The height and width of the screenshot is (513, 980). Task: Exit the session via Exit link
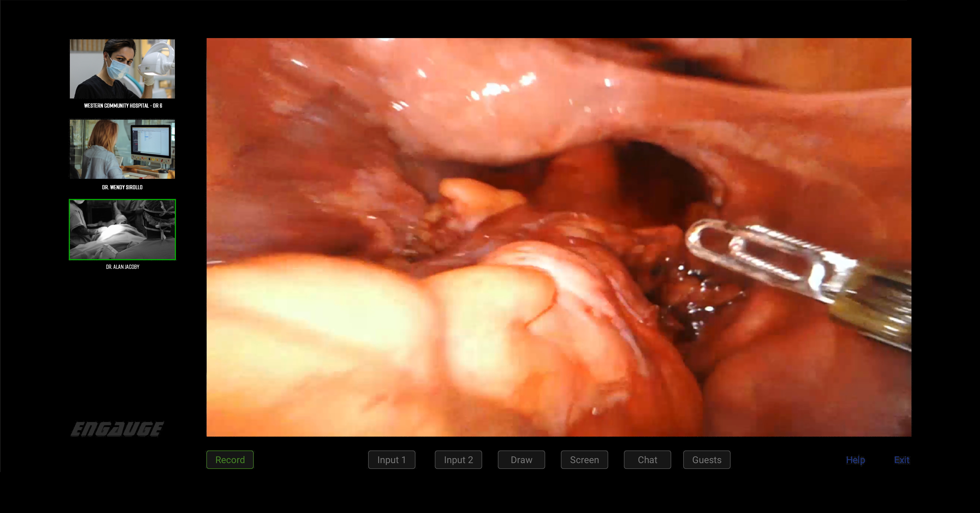pos(901,460)
